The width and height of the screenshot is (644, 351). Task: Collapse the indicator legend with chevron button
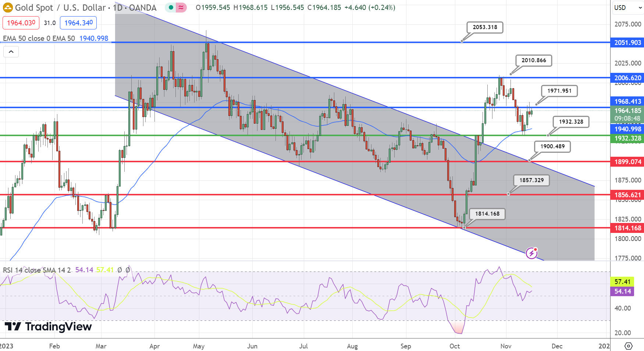click(11, 52)
